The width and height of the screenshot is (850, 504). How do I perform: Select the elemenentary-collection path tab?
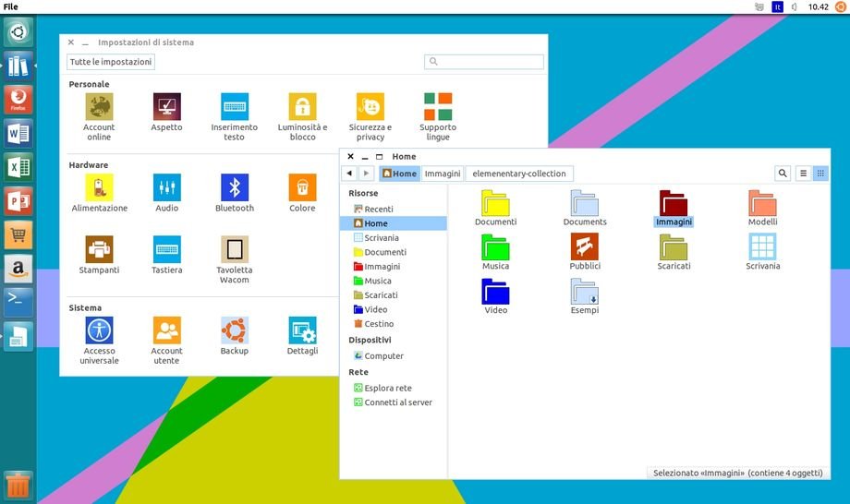(x=519, y=174)
